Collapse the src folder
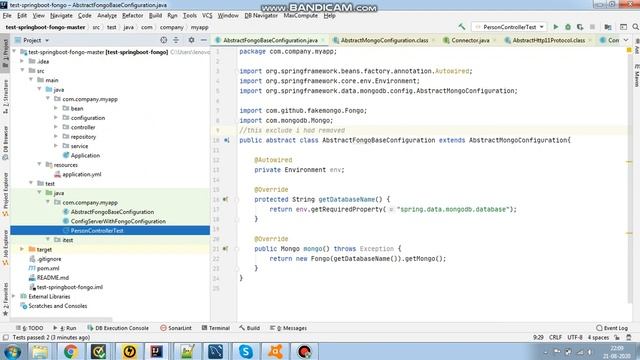This screenshot has height=360, width=640. (x=22, y=71)
